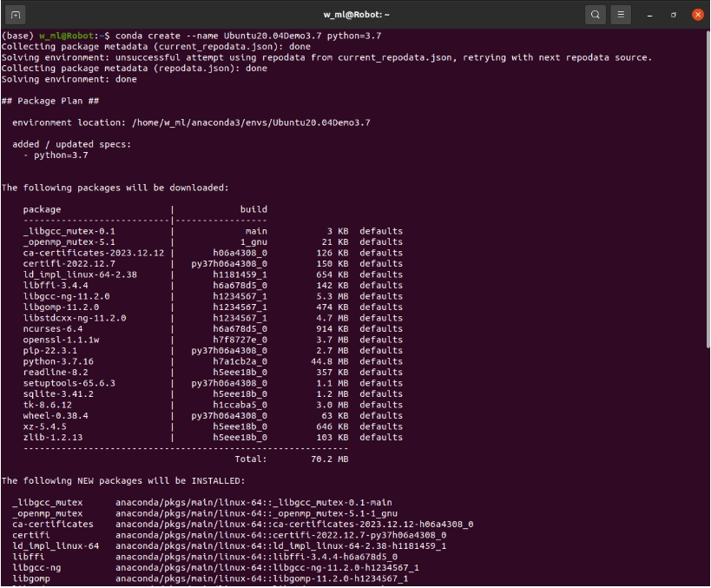
Task: Click the search magnifier icon in the title bar
Action: point(596,15)
